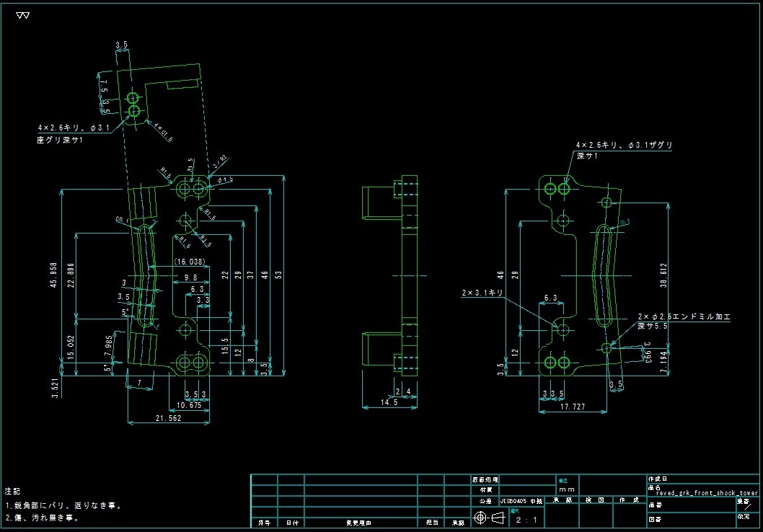Select the 日付 column header
This screenshot has width=763, height=532.
tap(292, 523)
